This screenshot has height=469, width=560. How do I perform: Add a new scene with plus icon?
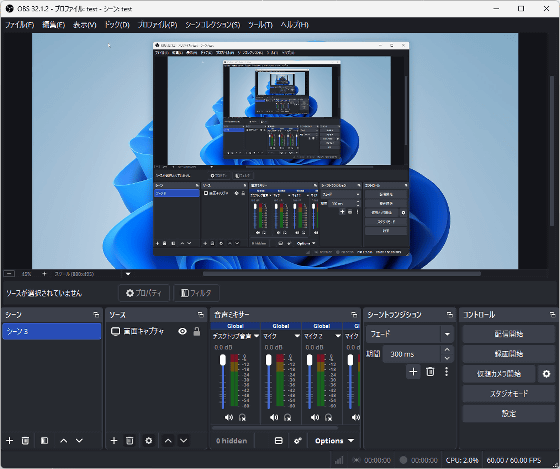[x=10, y=440]
